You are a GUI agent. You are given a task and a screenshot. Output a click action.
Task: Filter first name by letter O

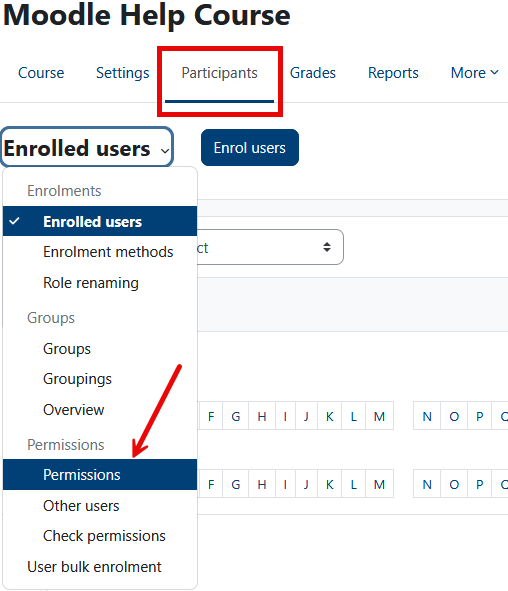(454, 416)
